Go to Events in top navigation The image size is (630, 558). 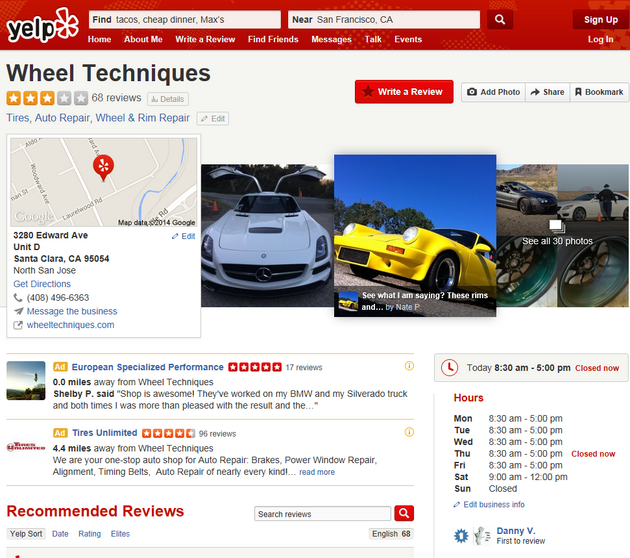[x=407, y=39]
